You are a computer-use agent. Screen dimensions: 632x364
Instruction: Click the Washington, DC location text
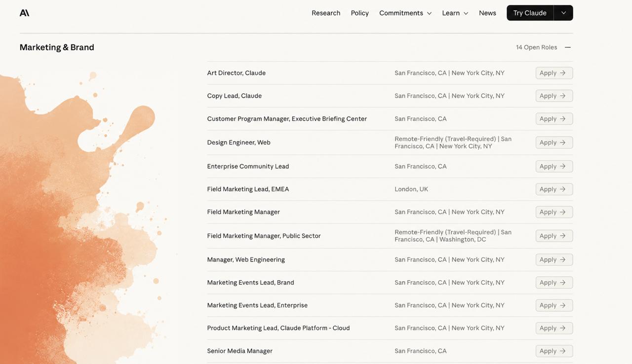tap(463, 239)
